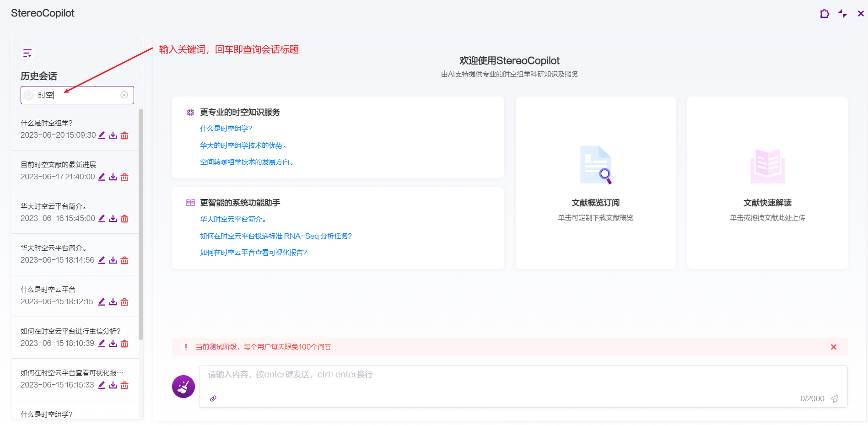This screenshot has width=868, height=425.
Task: Click the history list vertical scrollbar
Action: [141, 224]
